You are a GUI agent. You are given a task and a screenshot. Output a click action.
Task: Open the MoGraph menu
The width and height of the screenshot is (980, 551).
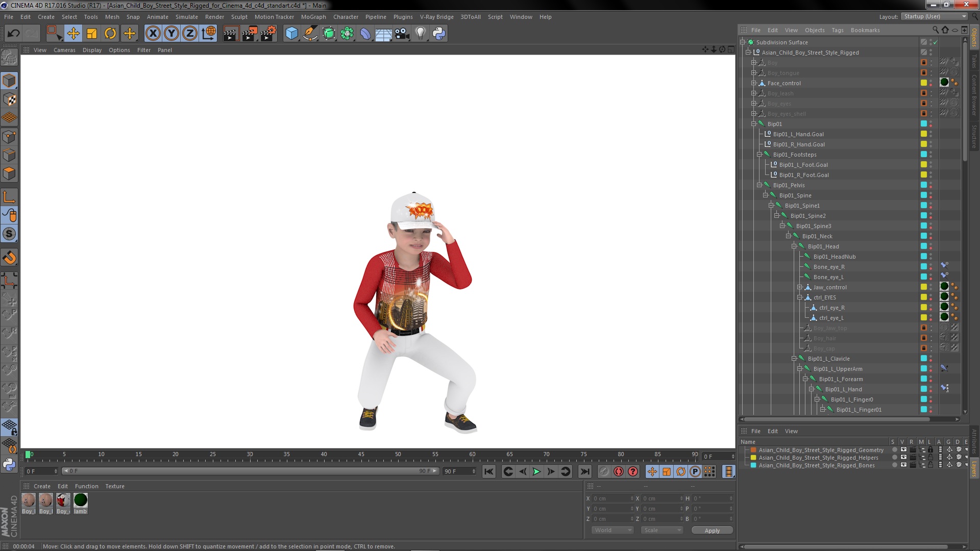(x=313, y=17)
